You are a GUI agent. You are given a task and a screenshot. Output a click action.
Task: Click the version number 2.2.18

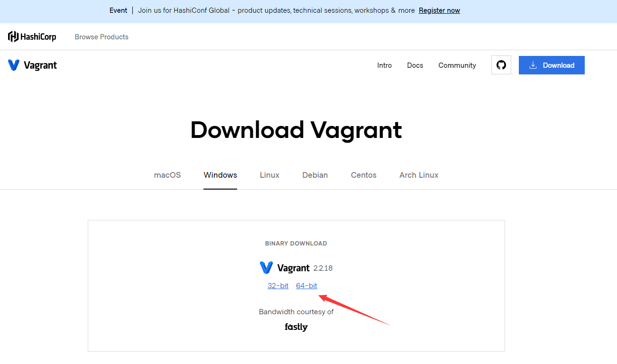coord(323,268)
